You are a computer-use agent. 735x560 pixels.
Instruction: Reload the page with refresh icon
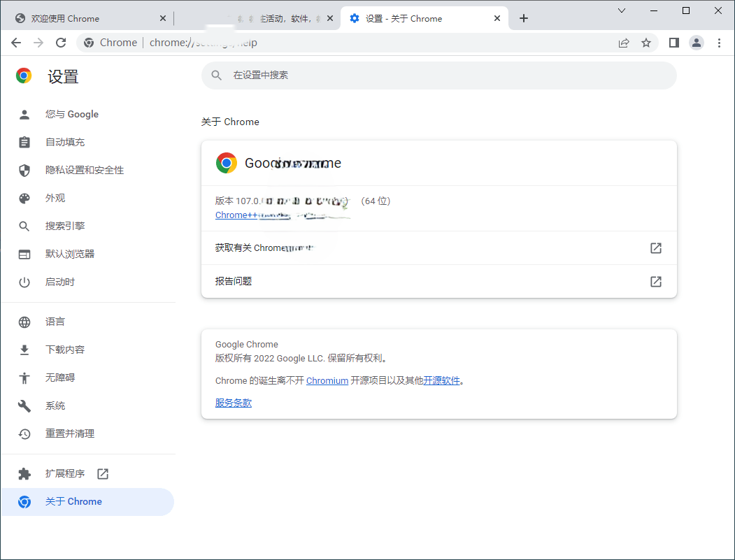[61, 43]
